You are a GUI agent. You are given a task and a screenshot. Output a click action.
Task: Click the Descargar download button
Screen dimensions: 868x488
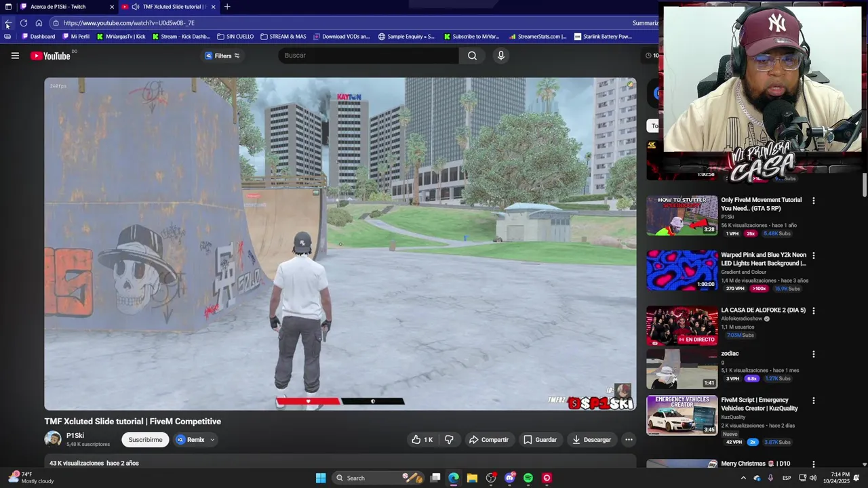click(x=591, y=440)
